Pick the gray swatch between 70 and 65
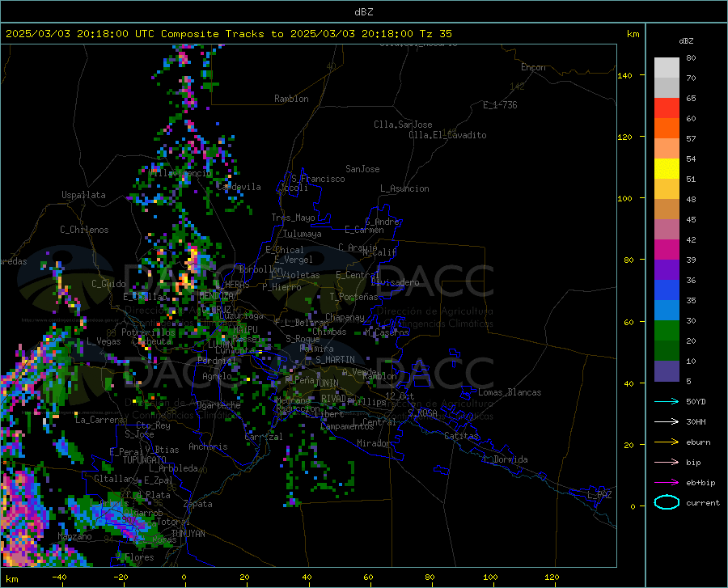The height and width of the screenshot is (588, 728). pyautogui.click(x=667, y=87)
